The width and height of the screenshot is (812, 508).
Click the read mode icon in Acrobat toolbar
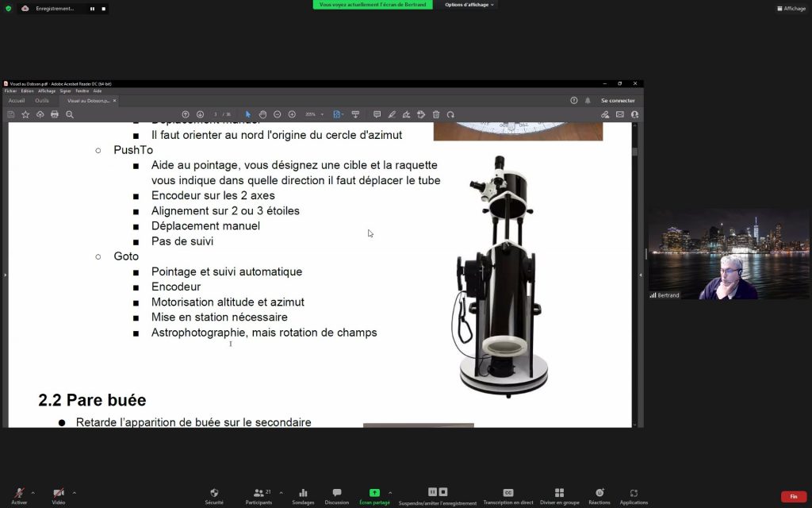click(x=355, y=114)
